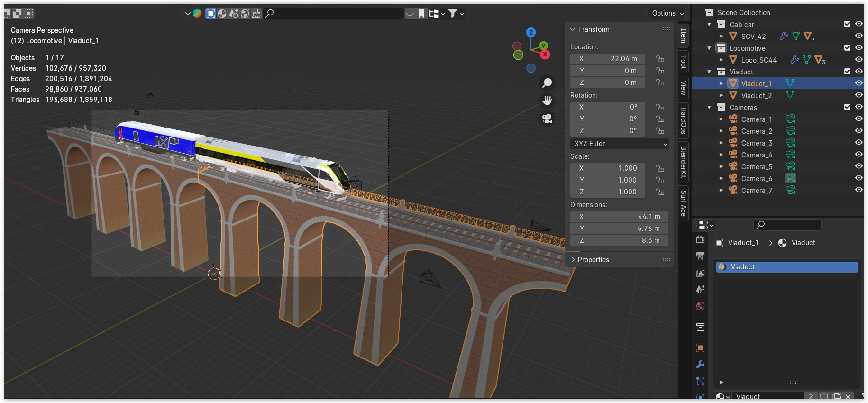The width and height of the screenshot is (868, 403).
Task: Click the bookmark icon in the header
Action: (x=421, y=13)
